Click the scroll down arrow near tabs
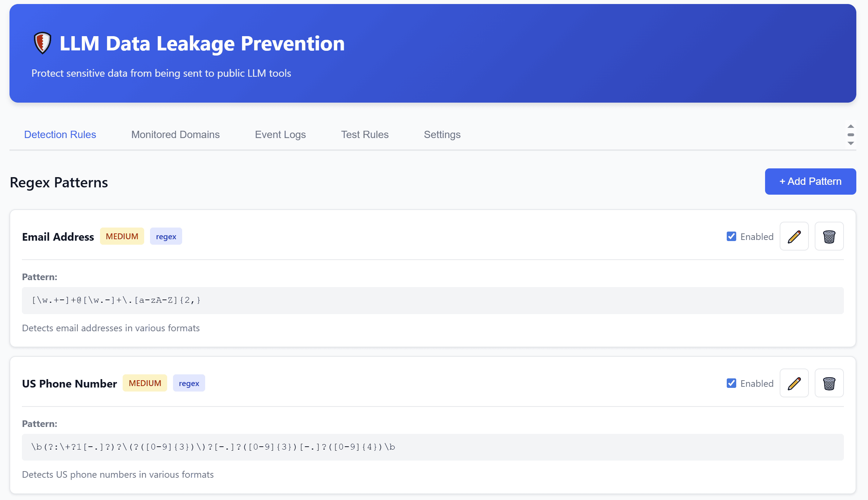Screen dimensions: 868x500 pos(850,143)
